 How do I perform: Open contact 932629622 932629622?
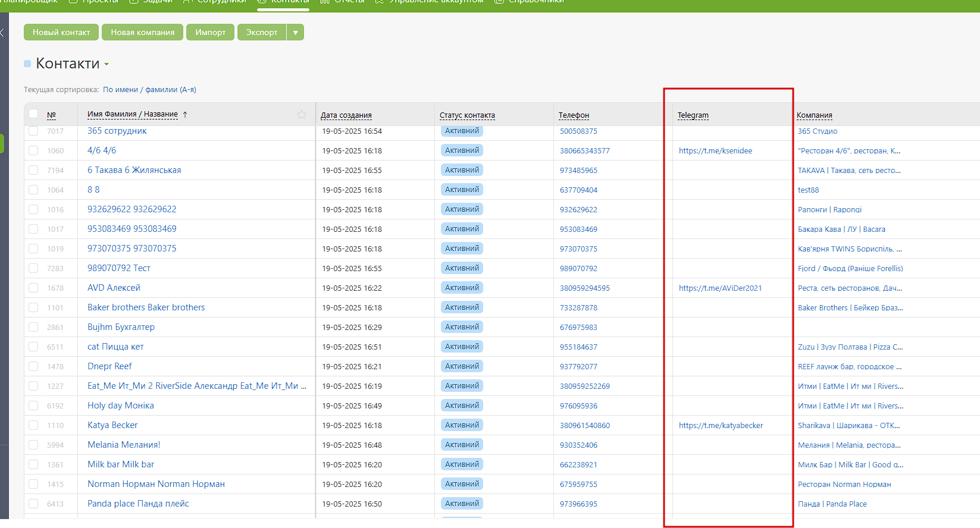(x=132, y=209)
